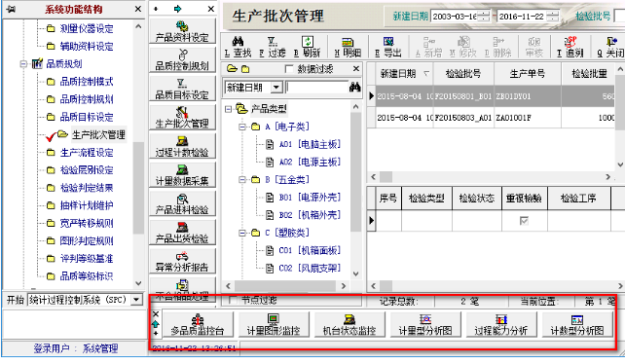625x364 pixels.
Task: Open 品质控制规划 shortcut button
Action: [x=182, y=59]
